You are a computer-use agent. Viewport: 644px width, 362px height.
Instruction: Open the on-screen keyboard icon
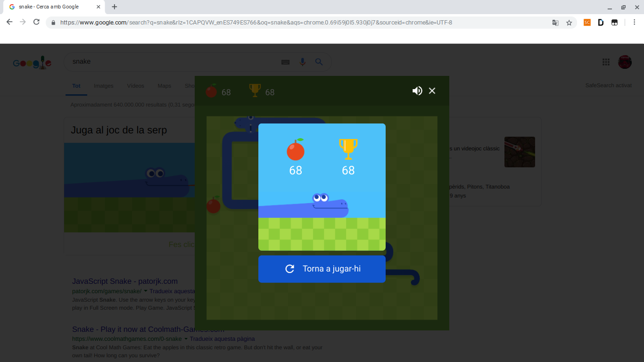click(285, 62)
